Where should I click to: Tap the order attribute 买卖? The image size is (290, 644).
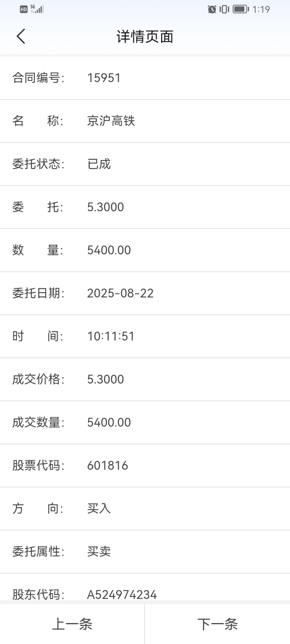[x=99, y=551]
